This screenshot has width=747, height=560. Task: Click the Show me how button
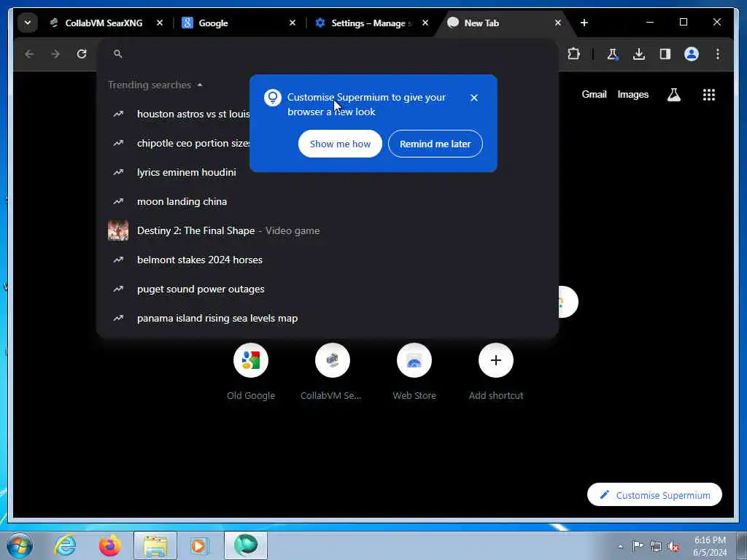click(340, 144)
